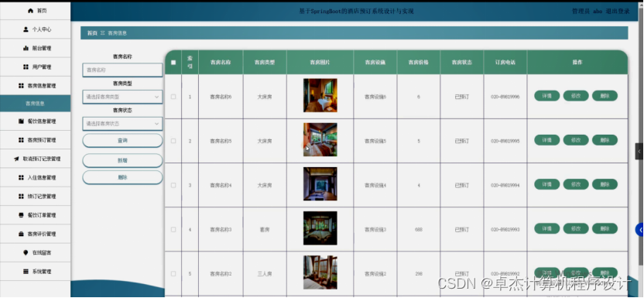Click the icon beside 餐饮订单管理

21,215
